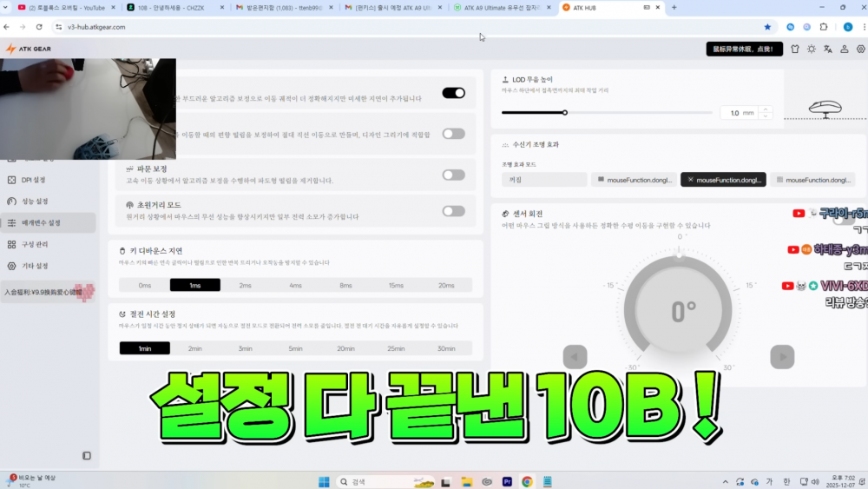Collapse the sidebar with the bottom panel icon
868x489 pixels.
[x=87, y=455]
